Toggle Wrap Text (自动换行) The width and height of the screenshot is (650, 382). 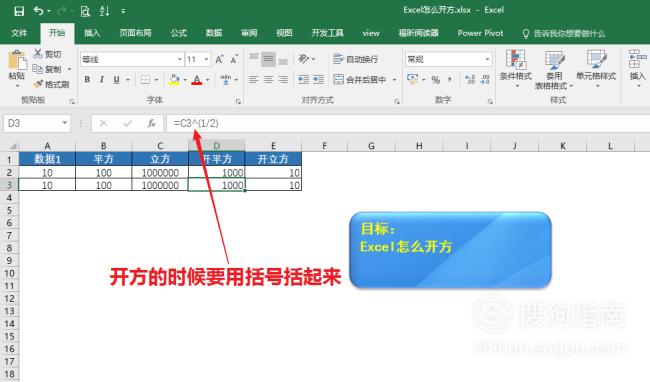point(356,59)
